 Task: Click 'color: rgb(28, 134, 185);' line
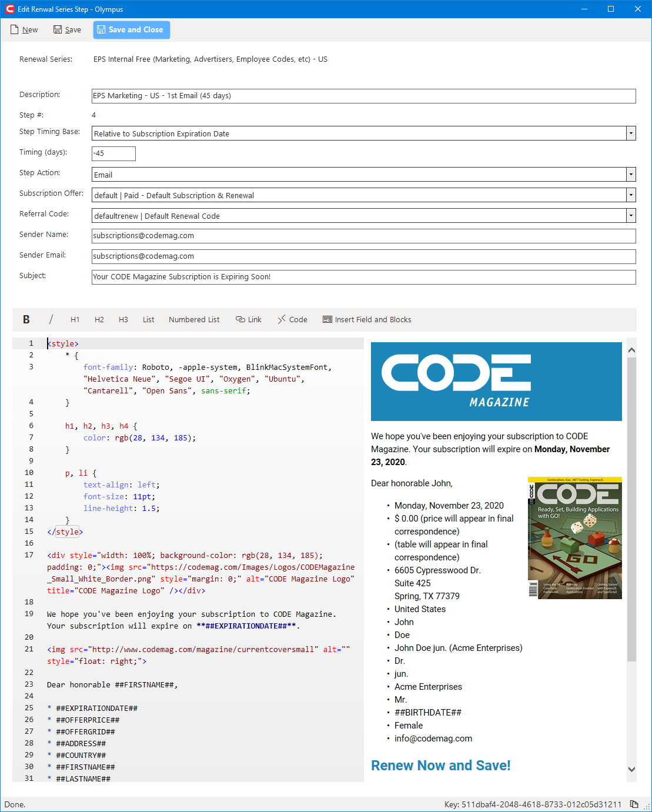pos(139,437)
